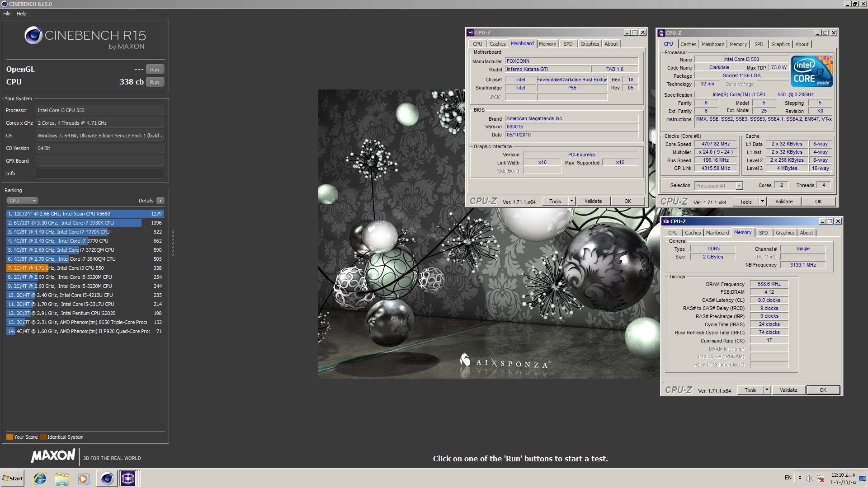Click Validate in Memory CPU-Z window
This screenshot has width=868, height=488.
[x=788, y=390]
